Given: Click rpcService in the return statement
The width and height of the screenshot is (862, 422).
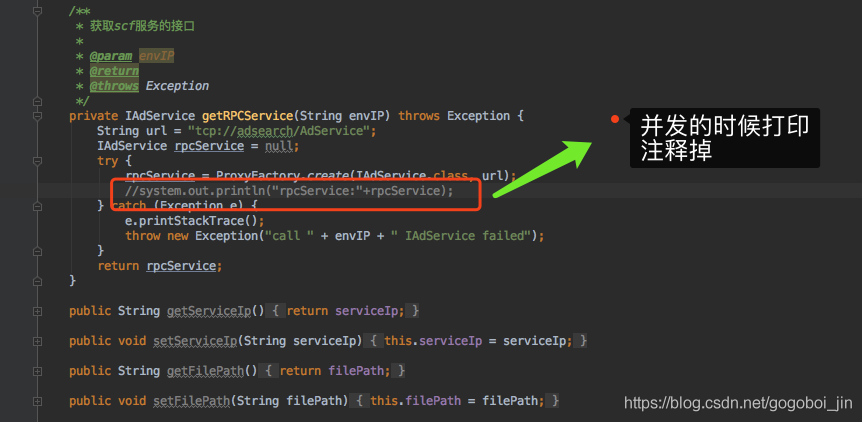Looking at the screenshot, I should (181, 266).
